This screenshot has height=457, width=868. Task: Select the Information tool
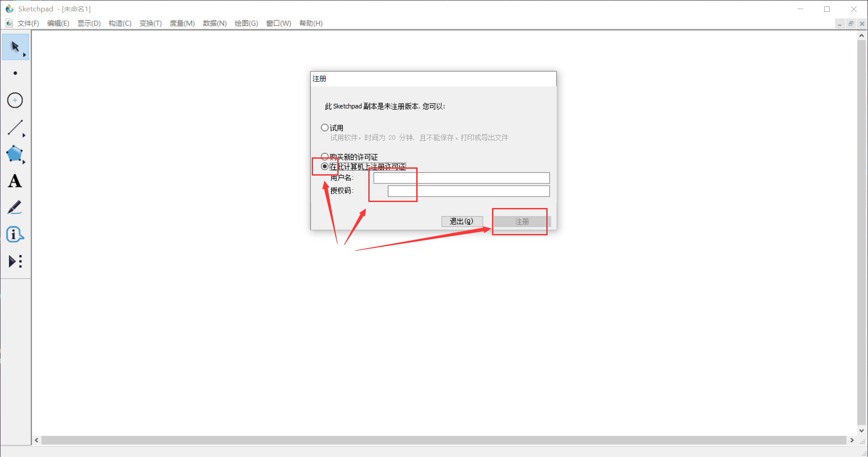point(15,234)
